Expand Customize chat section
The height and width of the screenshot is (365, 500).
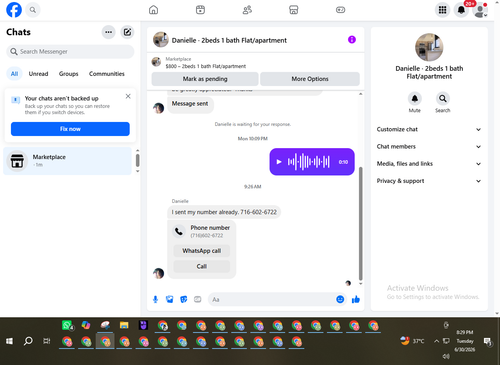(429, 129)
